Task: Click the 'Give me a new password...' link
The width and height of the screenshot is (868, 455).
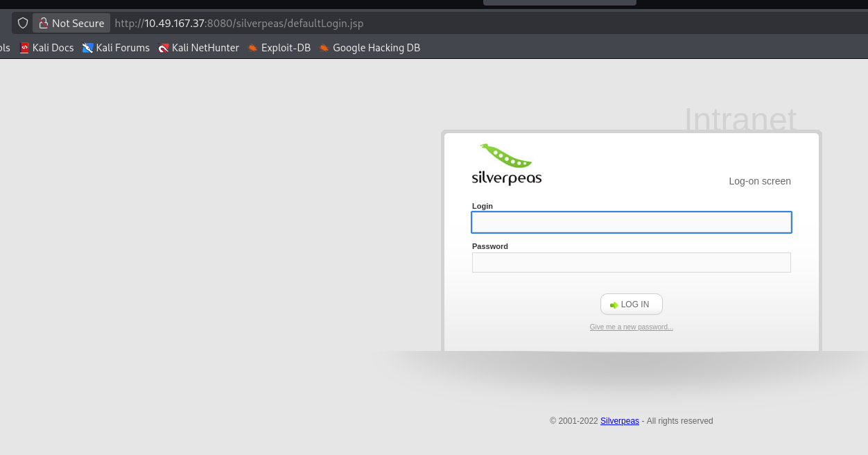Action: 631,327
